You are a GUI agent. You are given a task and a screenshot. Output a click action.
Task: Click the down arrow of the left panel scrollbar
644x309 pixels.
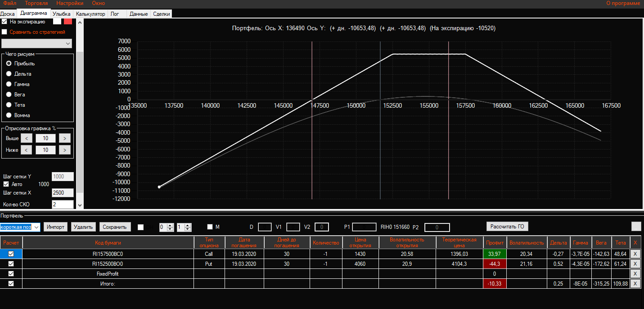pos(80,205)
